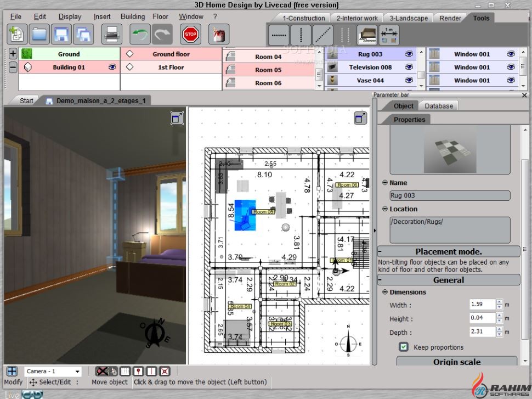This screenshot has height=399, width=532.
Task: Switch to 3-Landscape tab
Action: 409,18
